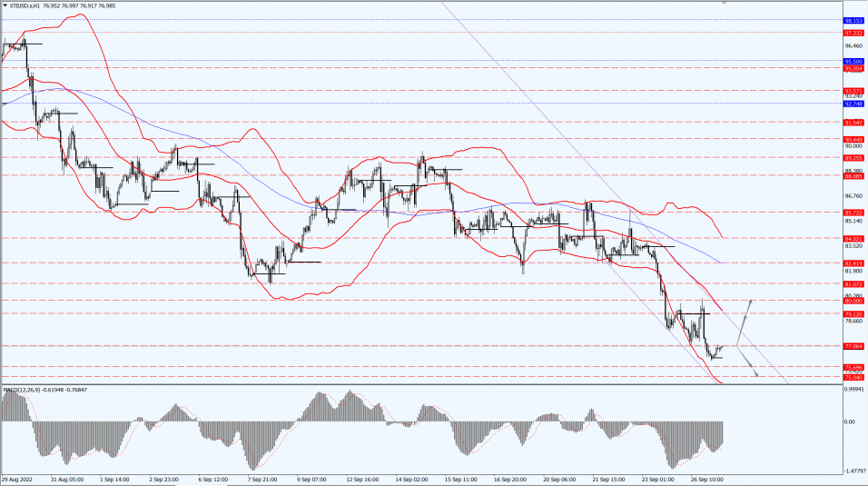Screen dimensions: 868x486
Task: Select the upward projection arrow
Action: tap(744, 322)
